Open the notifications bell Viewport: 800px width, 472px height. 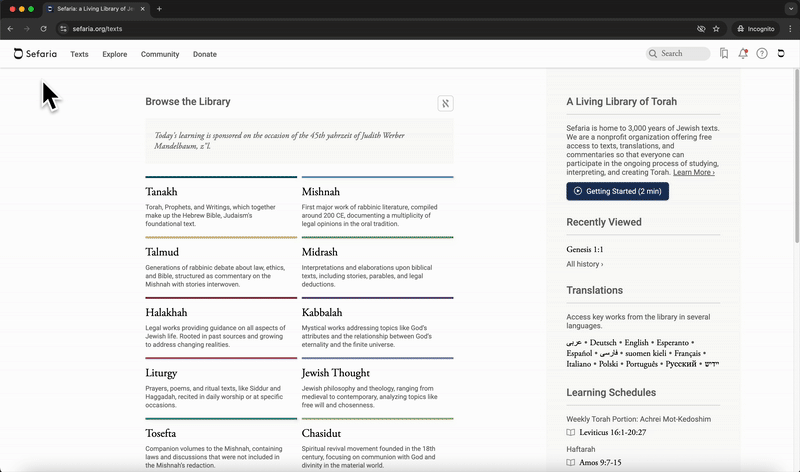pyautogui.click(x=743, y=54)
